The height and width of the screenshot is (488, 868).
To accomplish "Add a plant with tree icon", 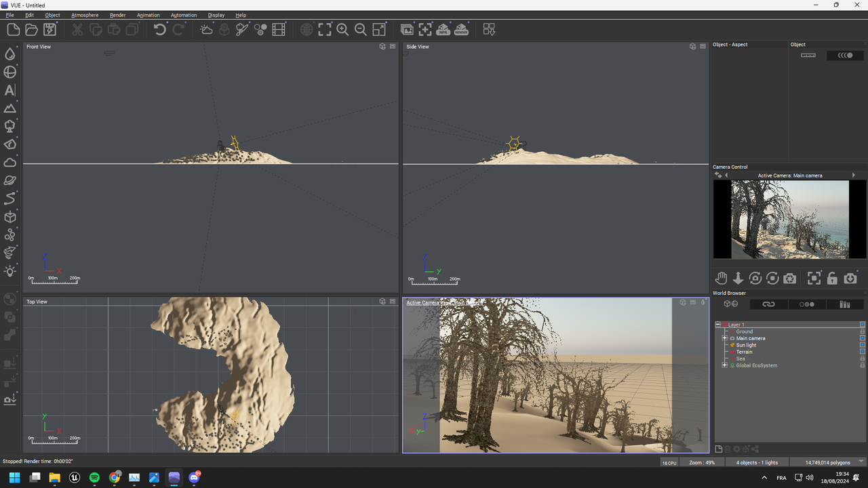I will pyautogui.click(x=10, y=126).
